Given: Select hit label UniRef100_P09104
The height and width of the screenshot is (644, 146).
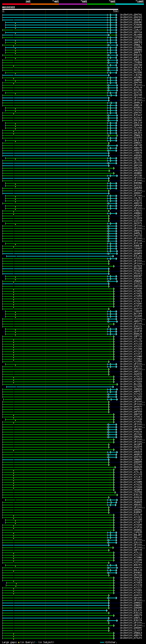Looking at the screenshot, I should point(131,432).
